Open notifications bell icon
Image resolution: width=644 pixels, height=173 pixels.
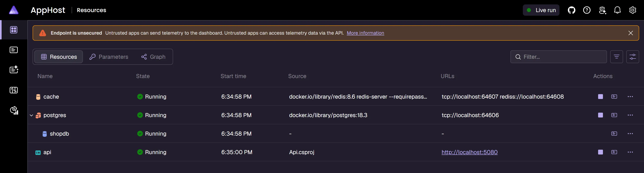click(x=617, y=10)
